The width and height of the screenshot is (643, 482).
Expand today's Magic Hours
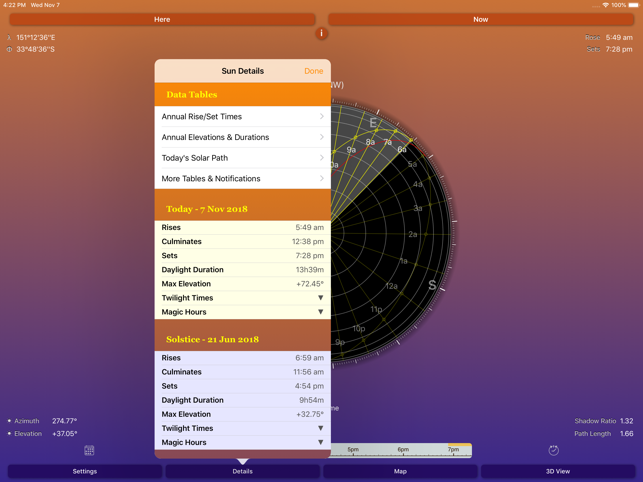click(x=320, y=312)
